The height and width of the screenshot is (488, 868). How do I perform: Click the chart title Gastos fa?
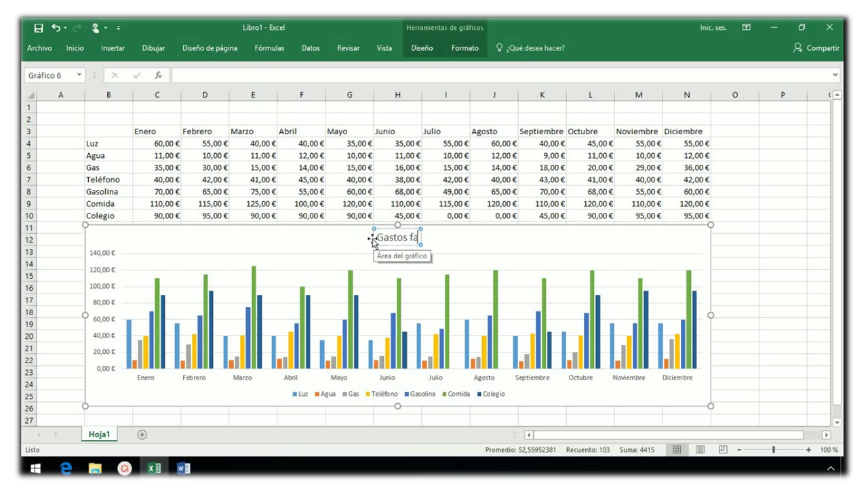(397, 237)
